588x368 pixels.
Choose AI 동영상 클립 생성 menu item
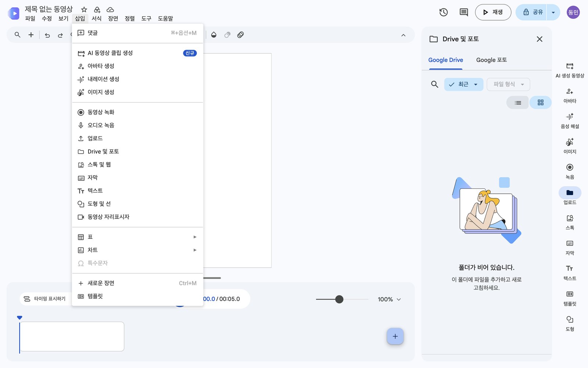(x=137, y=53)
